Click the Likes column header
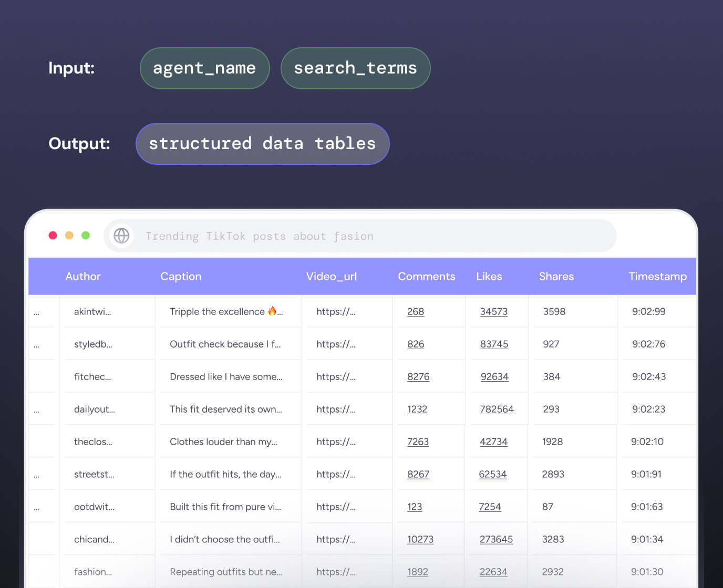The width and height of the screenshot is (723, 588). pyautogui.click(x=489, y=276)
